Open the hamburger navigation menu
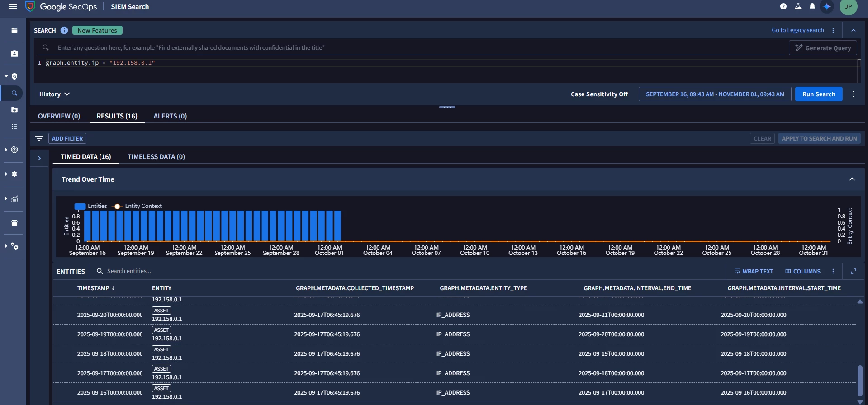 (x=13, y=6)
